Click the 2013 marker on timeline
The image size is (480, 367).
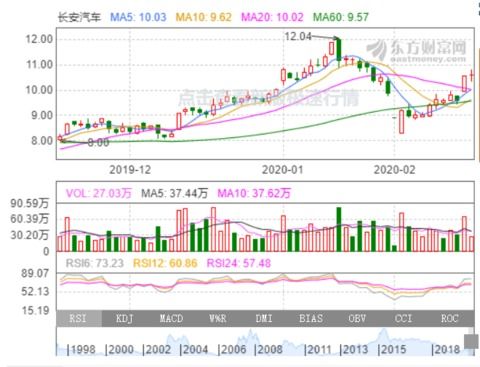(x=354, y=350)
